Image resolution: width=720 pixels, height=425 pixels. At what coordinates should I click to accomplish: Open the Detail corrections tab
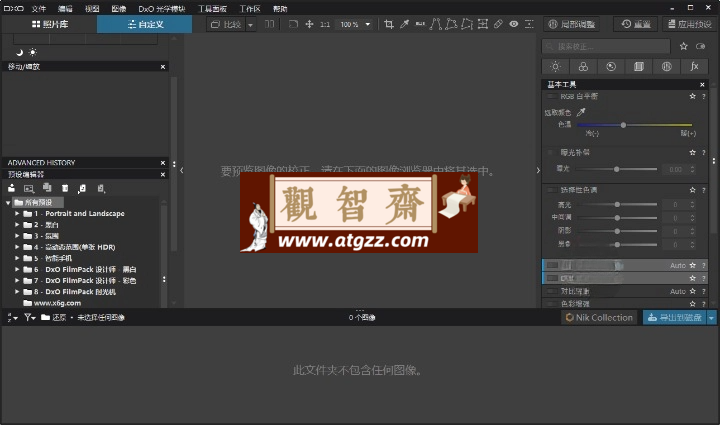pyautogui.click(x=611, y=67)
